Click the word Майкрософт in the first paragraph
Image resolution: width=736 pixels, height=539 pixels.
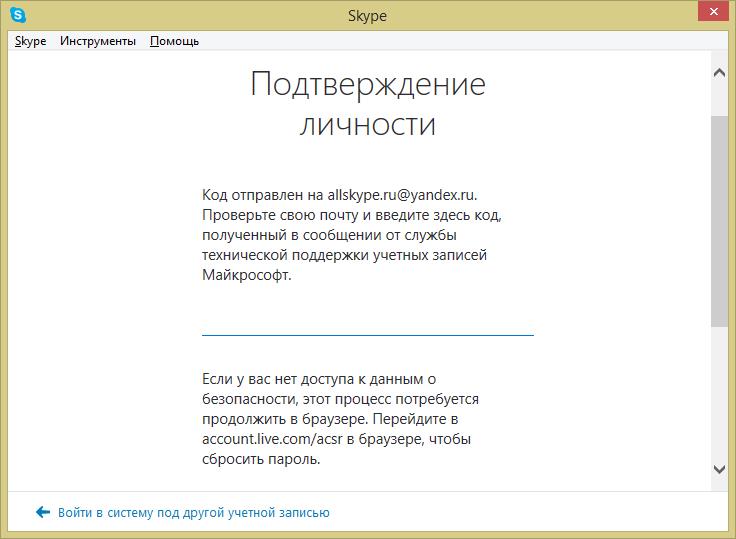[246, 275]
